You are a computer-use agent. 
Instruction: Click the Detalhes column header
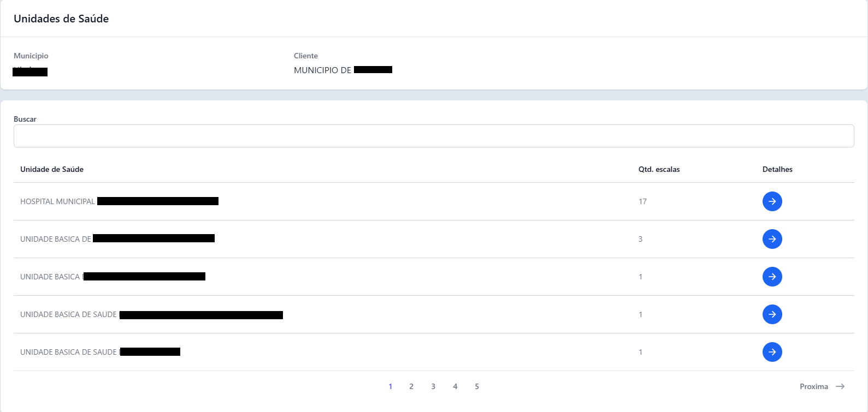click(x=777, y=169)
